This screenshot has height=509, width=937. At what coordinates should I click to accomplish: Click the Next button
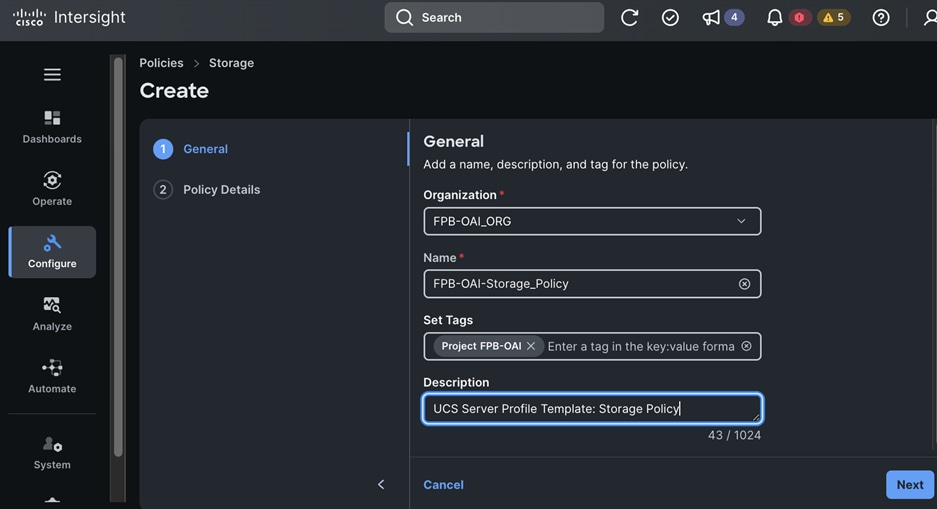click(910, 485)
